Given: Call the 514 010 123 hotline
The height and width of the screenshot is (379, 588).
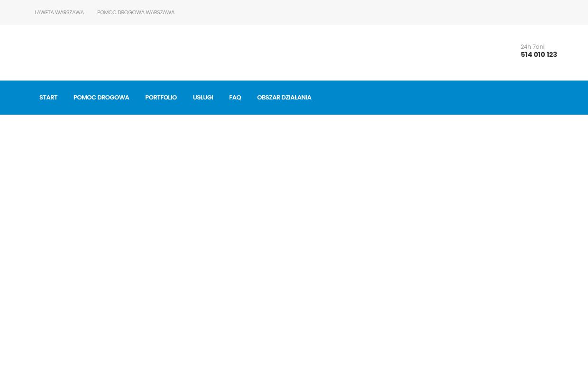Looking at the screenshot, I should tap(539, 55).
